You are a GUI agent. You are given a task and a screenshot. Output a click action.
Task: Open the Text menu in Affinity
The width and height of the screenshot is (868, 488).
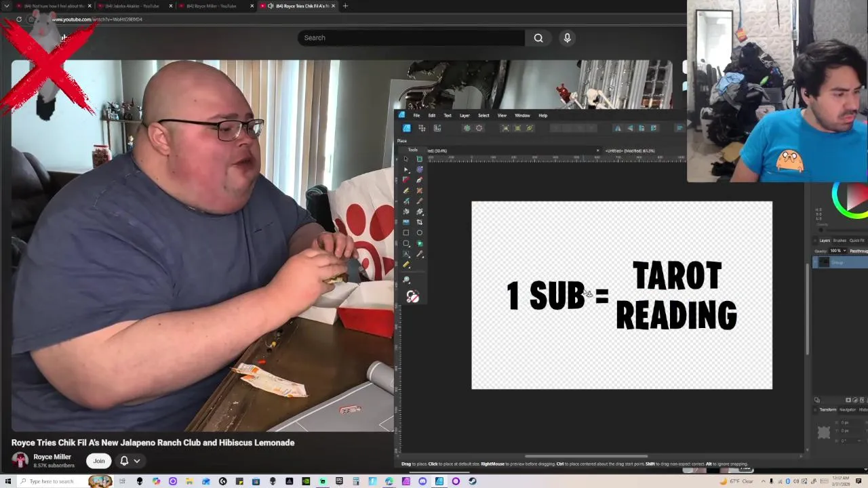point(448,115)
